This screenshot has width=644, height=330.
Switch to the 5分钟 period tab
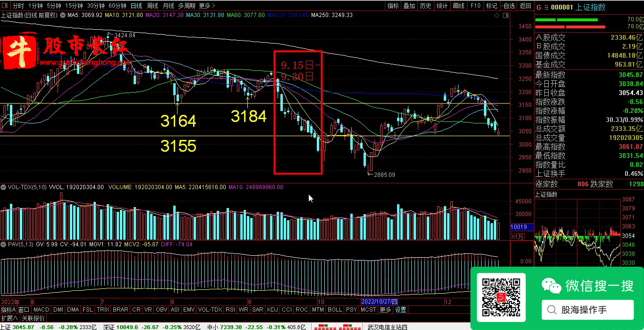point(54,6)
